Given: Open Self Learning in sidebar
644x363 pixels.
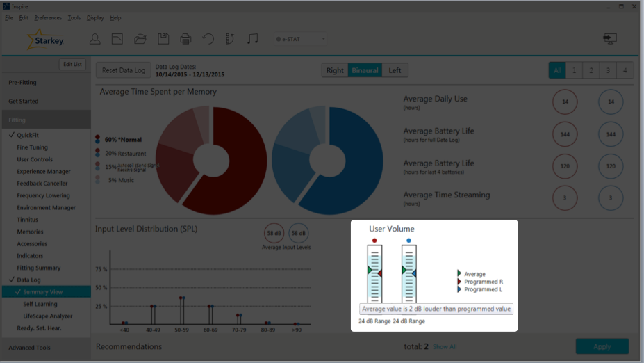Looking at the screenshot, I should [40, 304].
